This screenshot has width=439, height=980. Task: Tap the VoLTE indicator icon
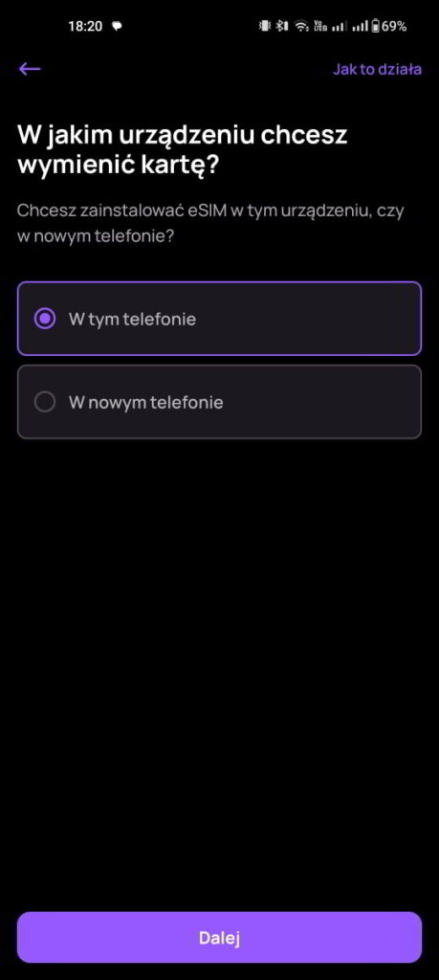click(319, 26)
